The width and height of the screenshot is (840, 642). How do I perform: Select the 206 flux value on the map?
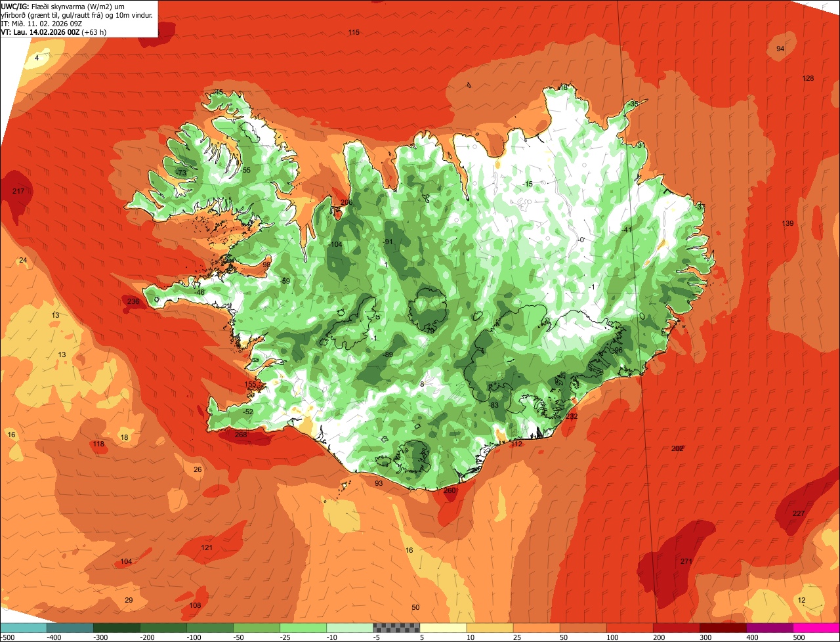346,203
